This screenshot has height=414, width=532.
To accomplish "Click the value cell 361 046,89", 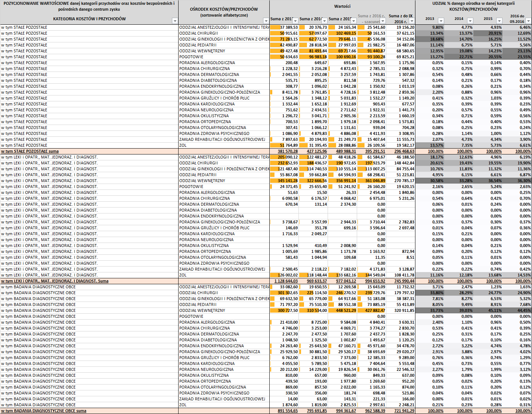I will [372, 181].
